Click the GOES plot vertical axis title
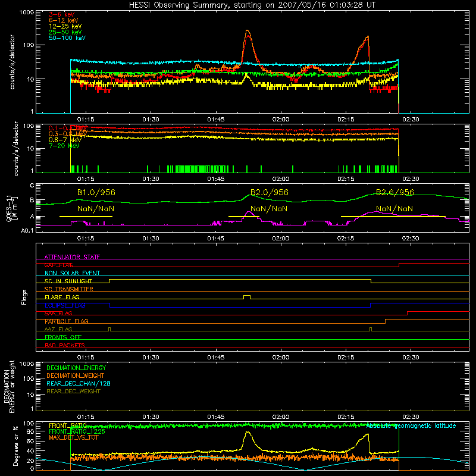This screenshot has width=476, height=476. [x=11, y=208]
